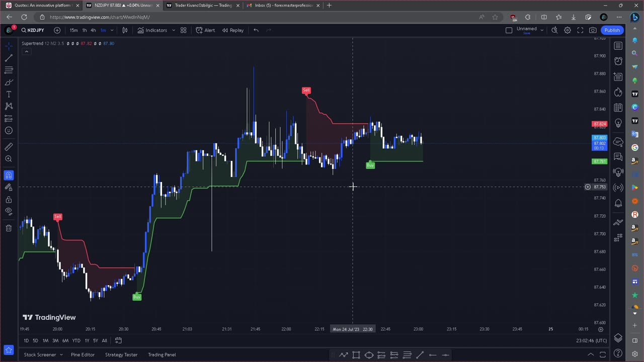
Task: Open the Pine Editor tab
Action: 83,354
